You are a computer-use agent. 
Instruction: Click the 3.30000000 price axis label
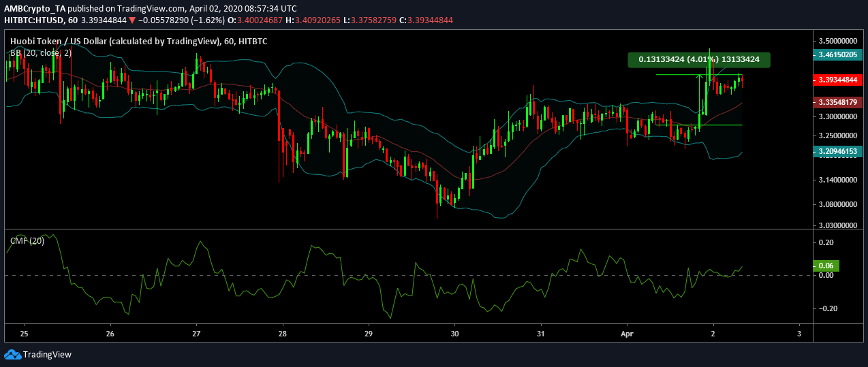coord(839,116)
